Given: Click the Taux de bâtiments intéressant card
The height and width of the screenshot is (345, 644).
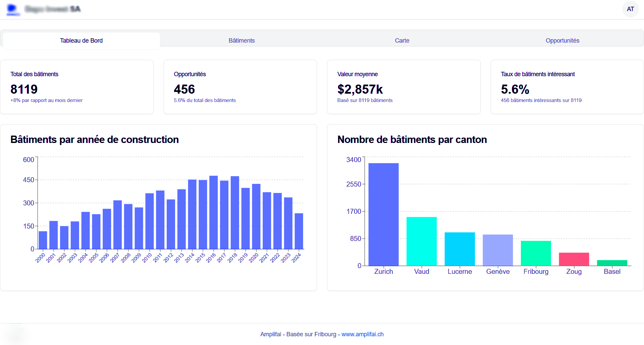Looking at the screenshot, I should click(x=567, y=87).
